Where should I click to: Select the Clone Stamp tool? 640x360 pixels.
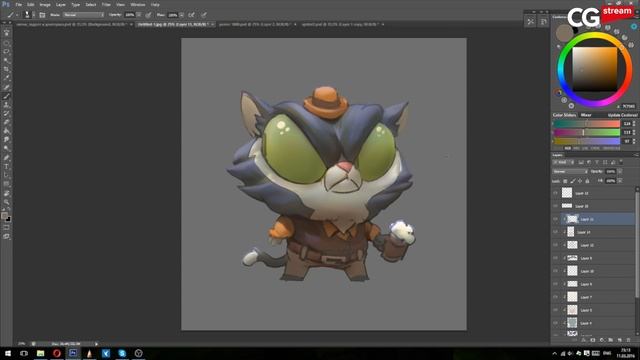click(x=6, y=104)
